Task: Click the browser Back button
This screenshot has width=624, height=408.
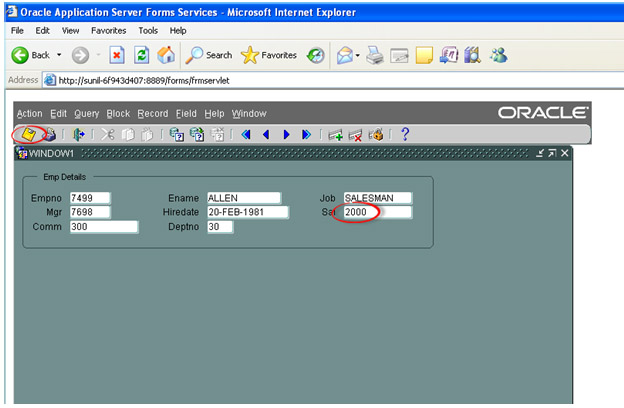Action: point(31,55)
